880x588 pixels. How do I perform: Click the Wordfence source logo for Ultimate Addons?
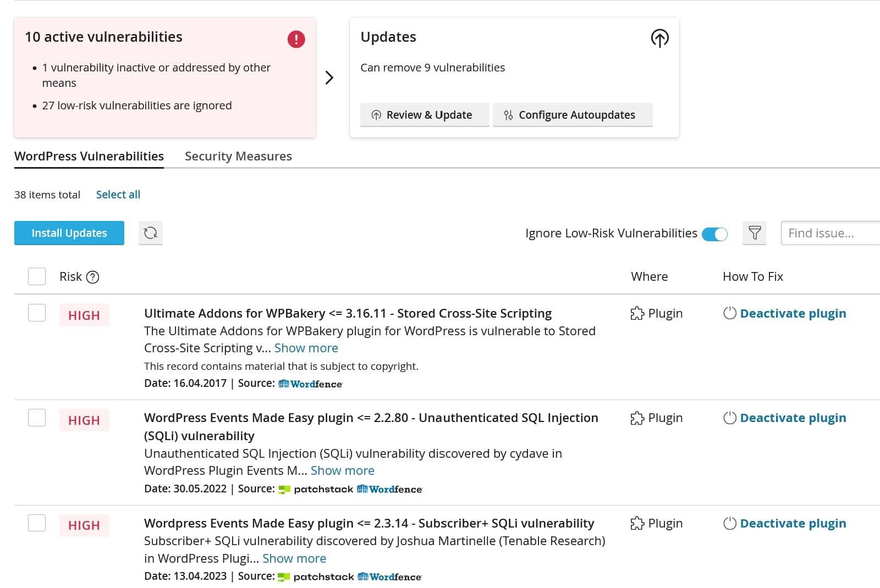point(310,384)
